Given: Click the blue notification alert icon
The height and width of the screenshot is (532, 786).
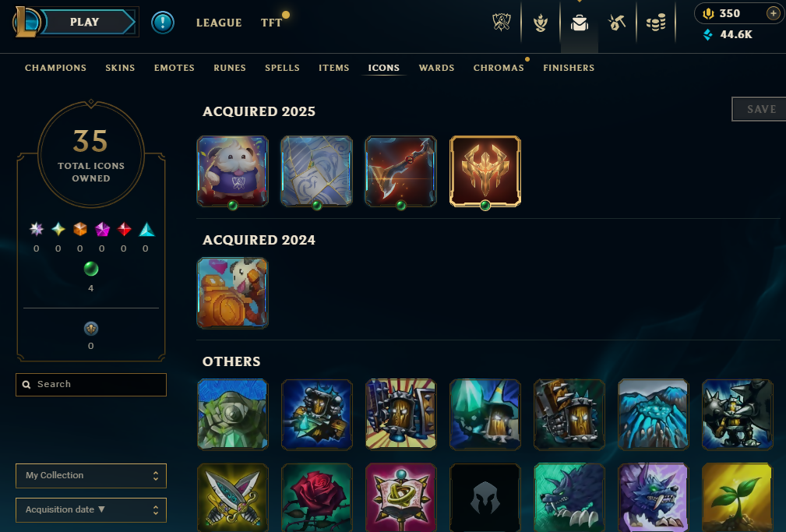Looking at the screenshot, I should (x=162, y=23).
